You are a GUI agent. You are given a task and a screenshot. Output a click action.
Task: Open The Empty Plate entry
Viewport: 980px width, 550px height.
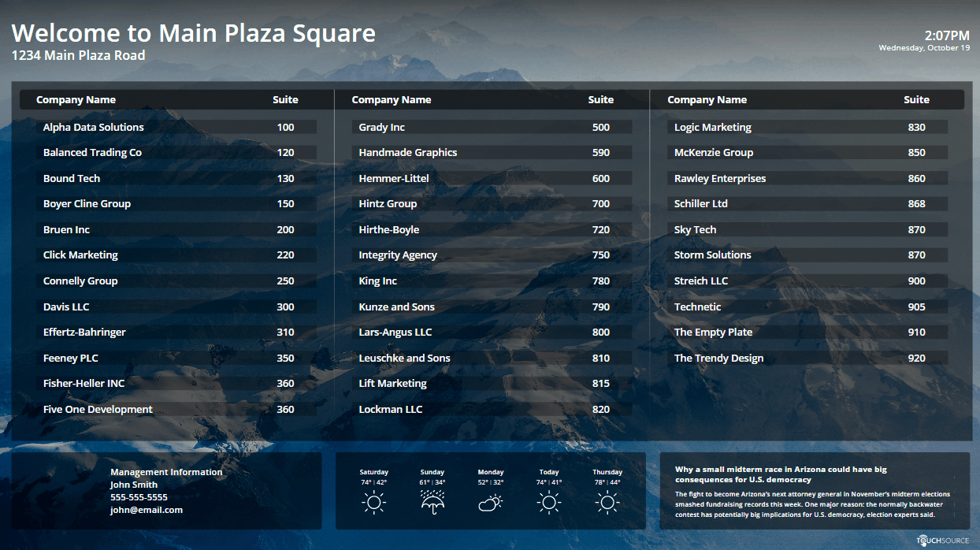(807, 332)
